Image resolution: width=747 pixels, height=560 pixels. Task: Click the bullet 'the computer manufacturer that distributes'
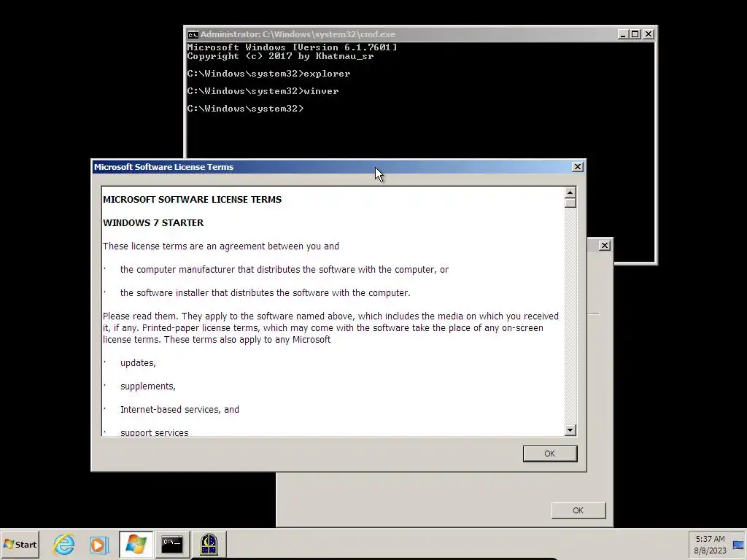285,270
